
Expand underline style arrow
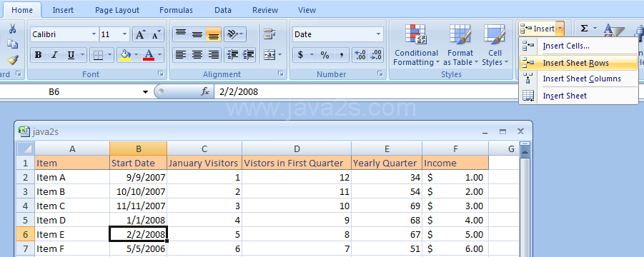[82, 55]
